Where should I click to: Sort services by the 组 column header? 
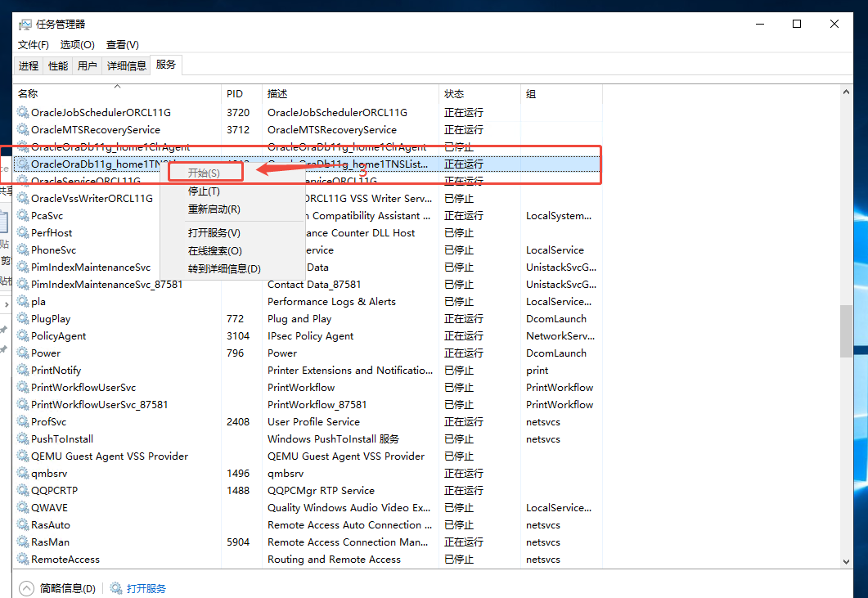(x=562, y=93)
